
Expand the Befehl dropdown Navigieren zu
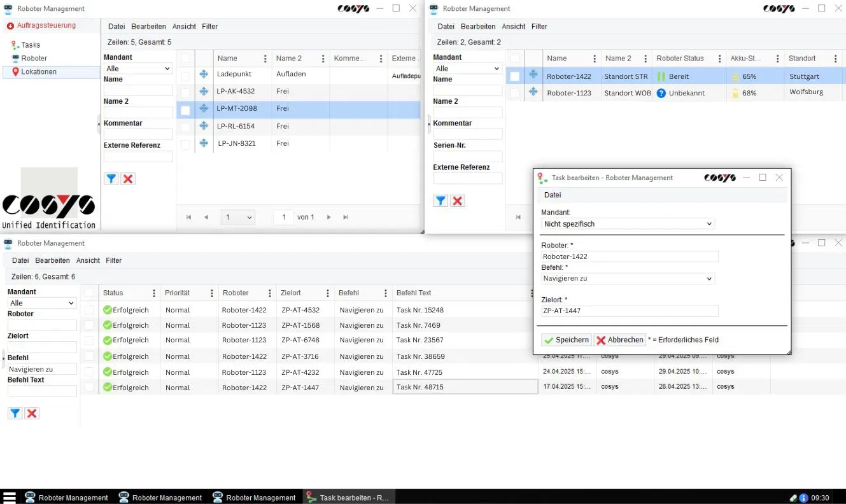tap(628, 279)
